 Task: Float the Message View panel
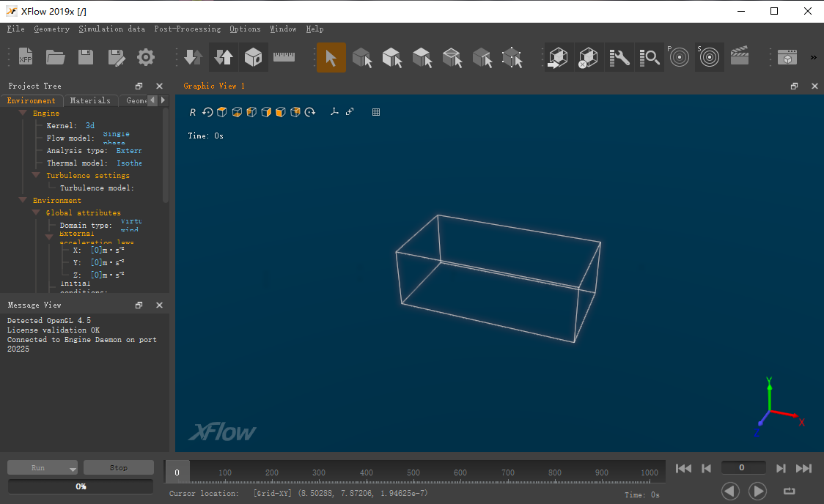click(139, 305)
